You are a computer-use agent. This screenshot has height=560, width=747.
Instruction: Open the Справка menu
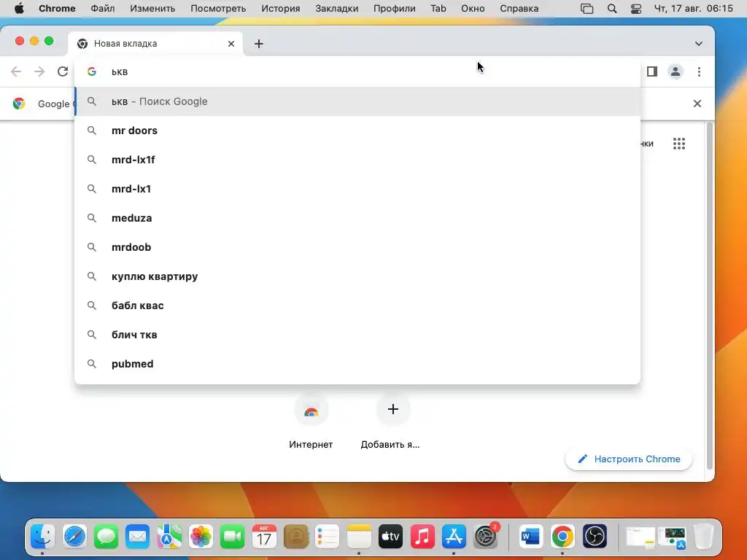[x=519, y=9]
